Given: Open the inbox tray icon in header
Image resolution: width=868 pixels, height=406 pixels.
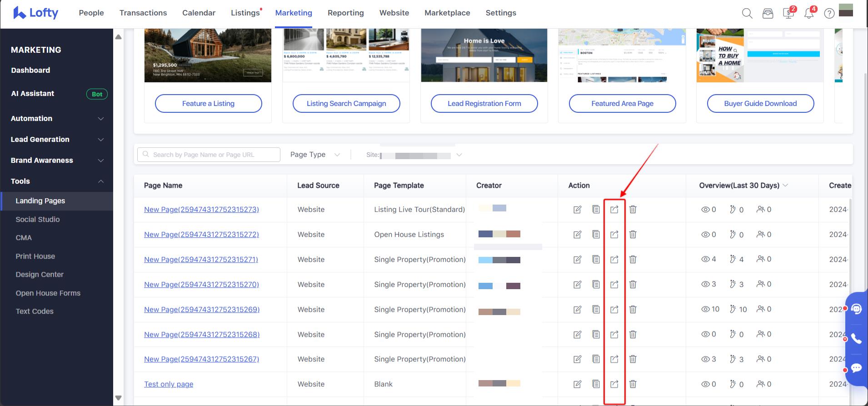Looking at the screenshot, I should click(x=768, y=14).
